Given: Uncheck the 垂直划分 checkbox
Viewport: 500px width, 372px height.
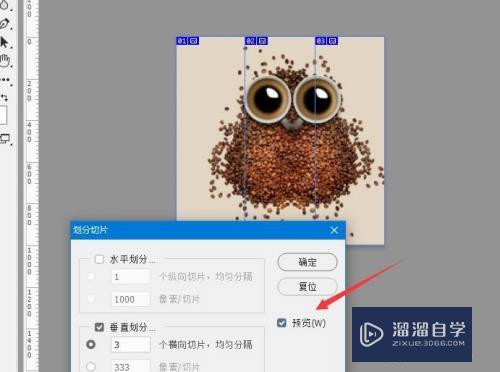Looking at the screenshot, I should pyautogui.click(x=99, y=327).
